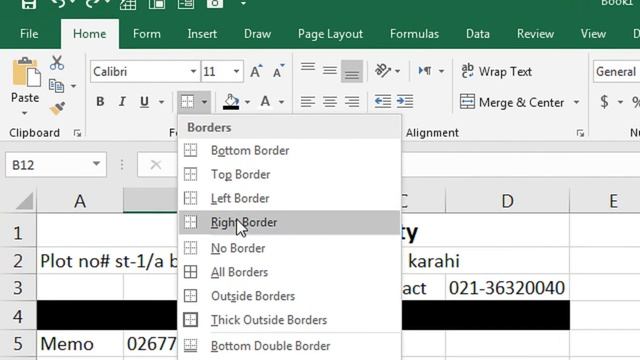640x360 pixels.
Task: Open the font size 11 dropdown
Action: click(x=236, y=72)
